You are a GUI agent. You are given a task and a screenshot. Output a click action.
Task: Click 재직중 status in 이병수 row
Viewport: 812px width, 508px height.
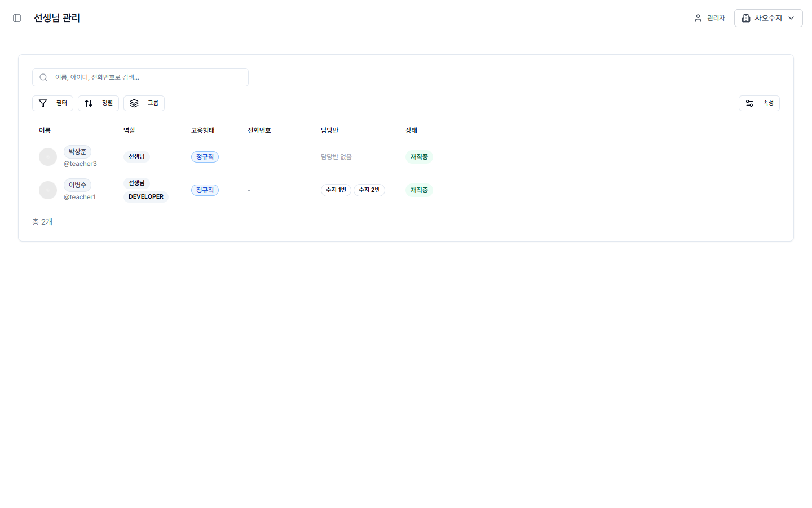coord(419,190)
